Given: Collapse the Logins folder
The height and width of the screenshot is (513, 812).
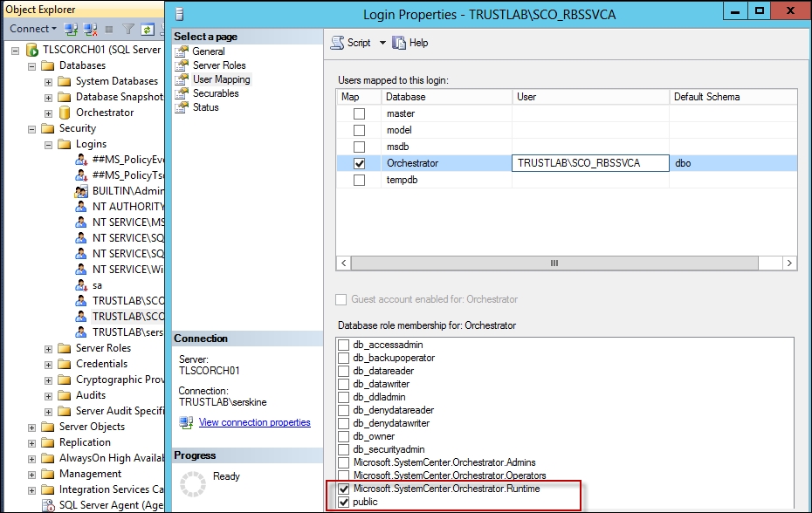Looking at the screenshot, I should [48, 145].
